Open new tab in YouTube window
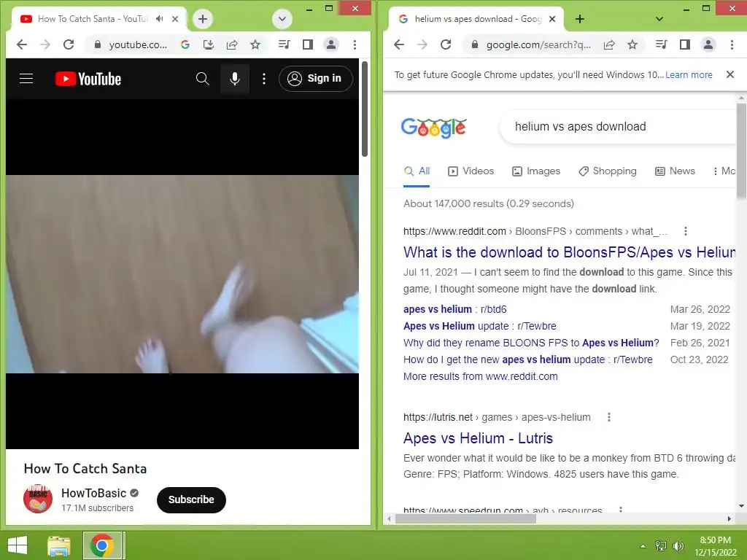 point(203,18)
